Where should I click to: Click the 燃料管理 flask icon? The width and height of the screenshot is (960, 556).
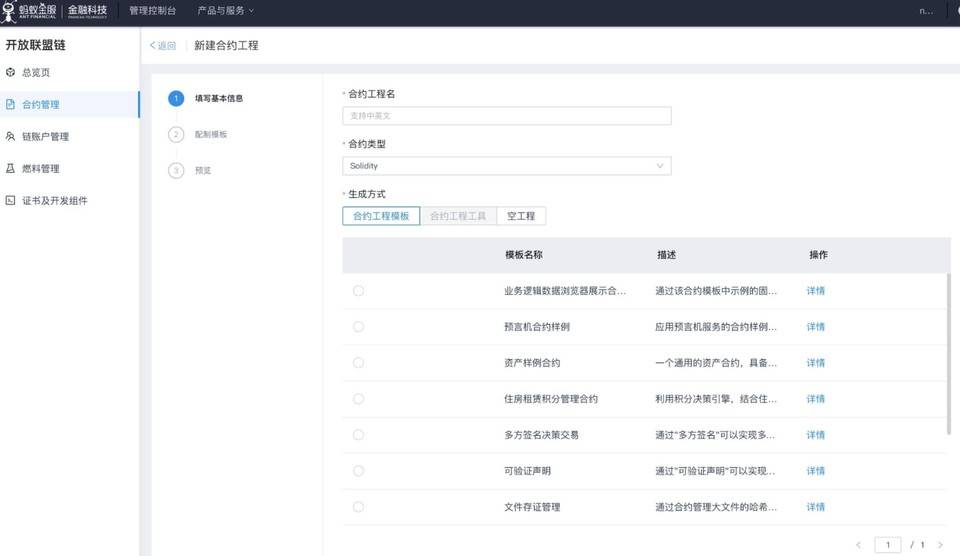10,168
